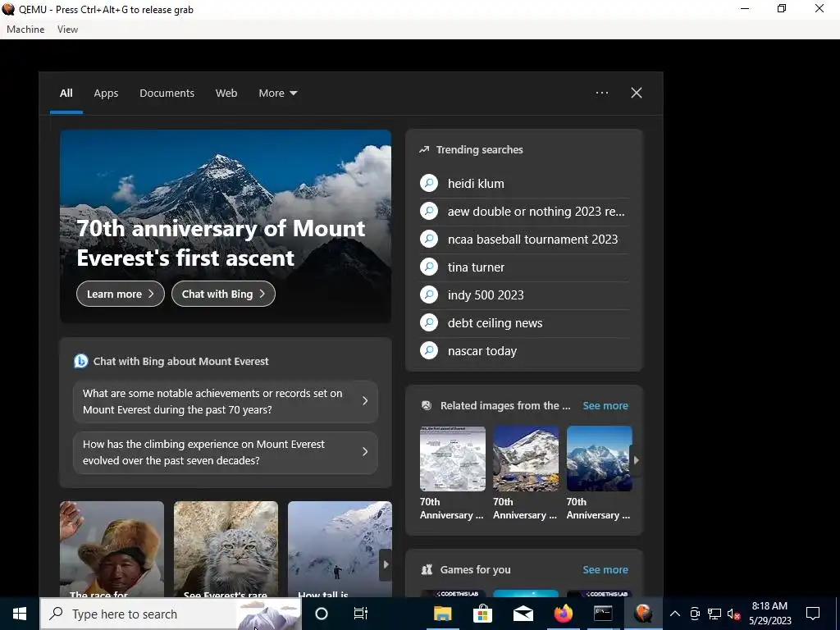Viewport: 840px width, 630px height.
Task: Click the magnifier in taskbar search box
Action: [57, 614]
